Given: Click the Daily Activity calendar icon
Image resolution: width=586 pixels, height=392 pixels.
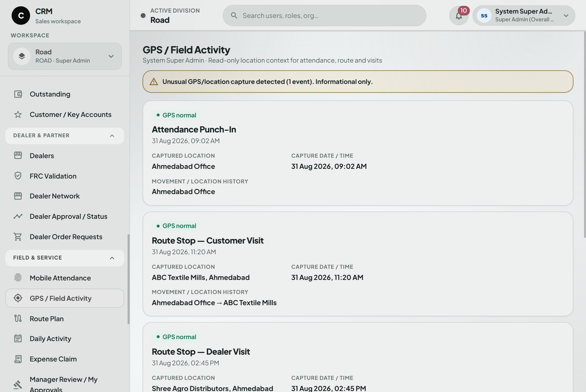Looking at the screenshot, I should [18, 338].
